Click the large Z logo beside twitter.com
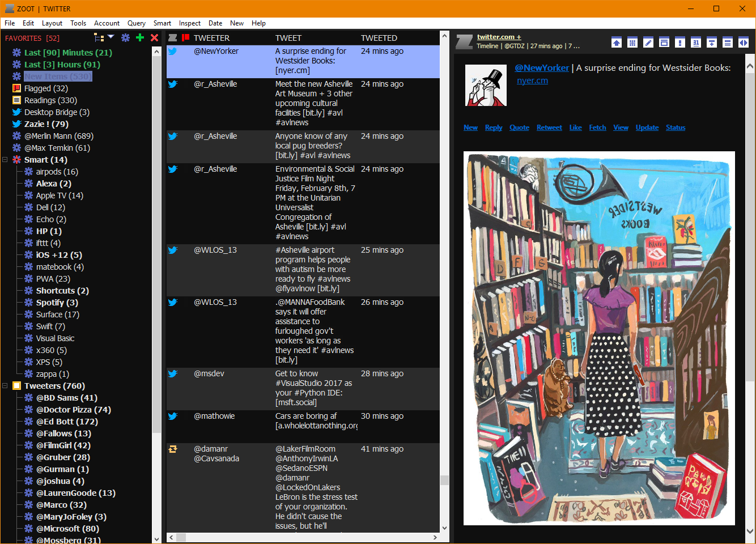The height and width of the screenshot is (544, 756). [465, 41]
